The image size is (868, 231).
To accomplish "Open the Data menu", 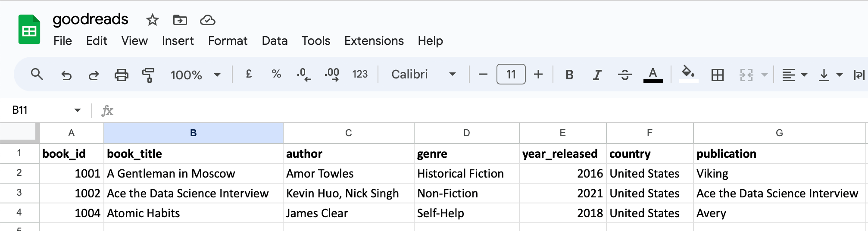I will (275, 41).
